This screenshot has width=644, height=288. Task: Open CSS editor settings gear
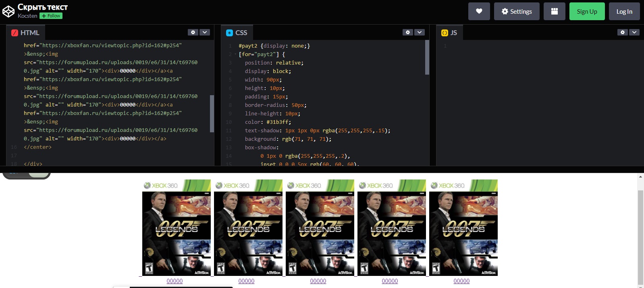pos(408,32)
